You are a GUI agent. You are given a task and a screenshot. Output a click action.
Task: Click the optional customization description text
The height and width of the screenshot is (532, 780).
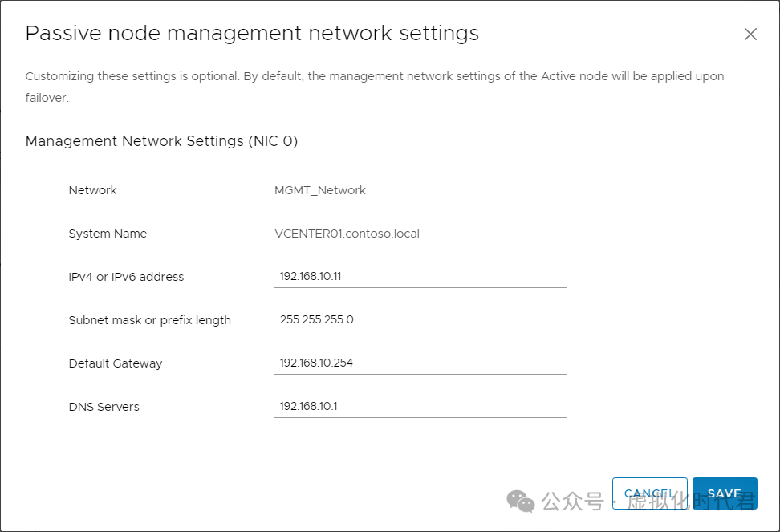(x=374, y=77)
